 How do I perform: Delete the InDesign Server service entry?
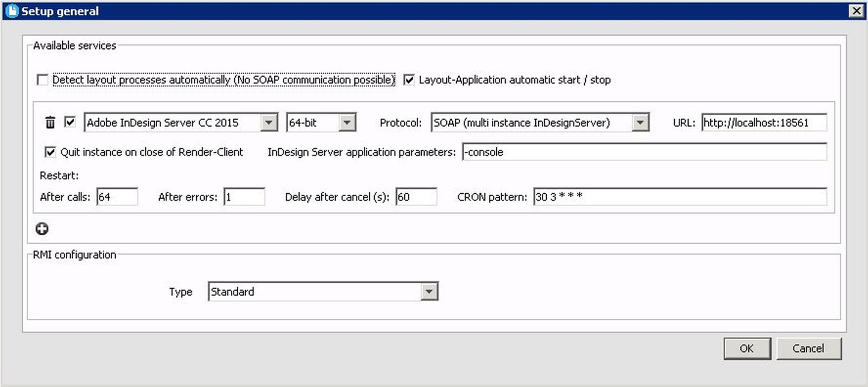[x=50, y=123]
